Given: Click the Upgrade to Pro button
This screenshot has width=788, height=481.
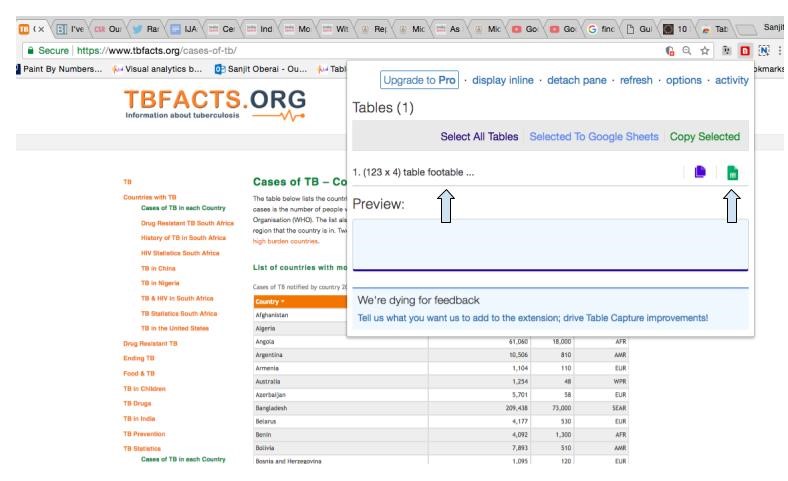Looking at the screenshot, I should [x=419, y=80].
